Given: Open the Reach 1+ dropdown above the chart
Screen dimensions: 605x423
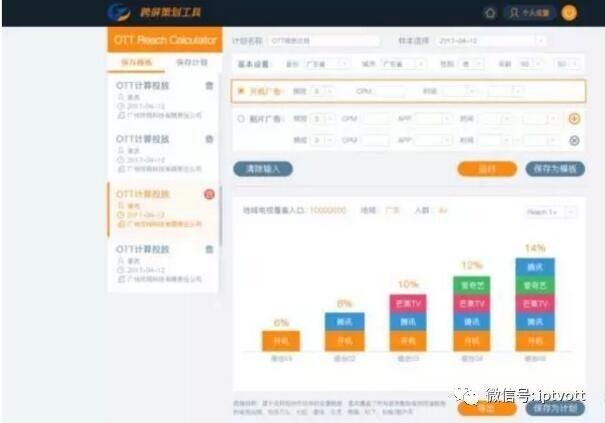Looking at the screenshot, I should point(551,212).
